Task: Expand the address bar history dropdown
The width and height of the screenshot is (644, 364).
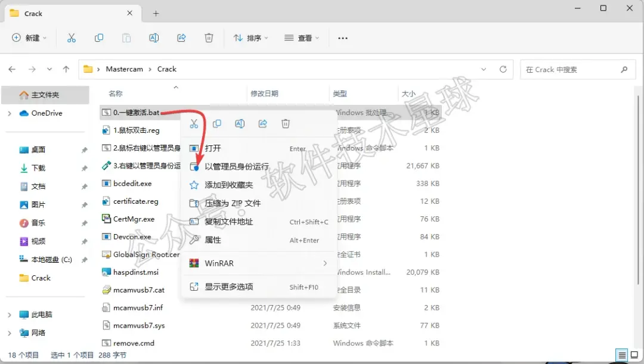Action: [484, 69]
